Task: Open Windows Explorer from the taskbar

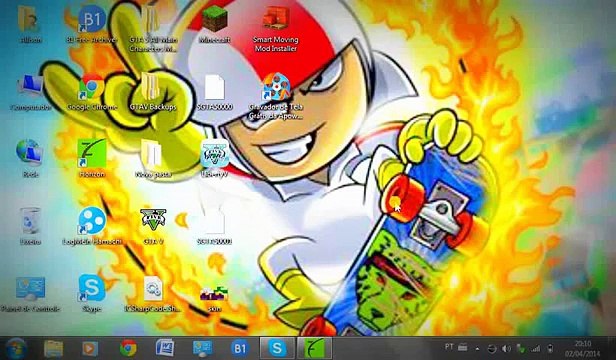Action: 53,348
